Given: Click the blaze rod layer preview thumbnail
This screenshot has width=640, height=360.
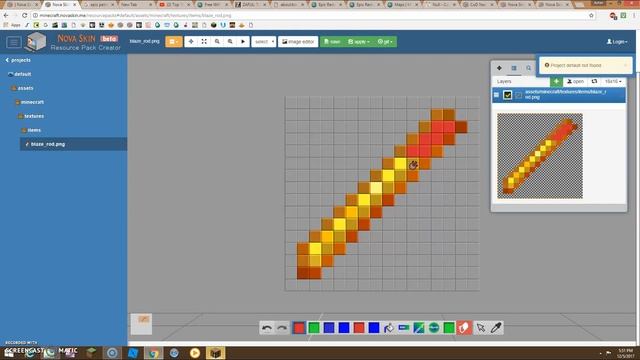Looking at the screenshot, I should click(540, 156).
